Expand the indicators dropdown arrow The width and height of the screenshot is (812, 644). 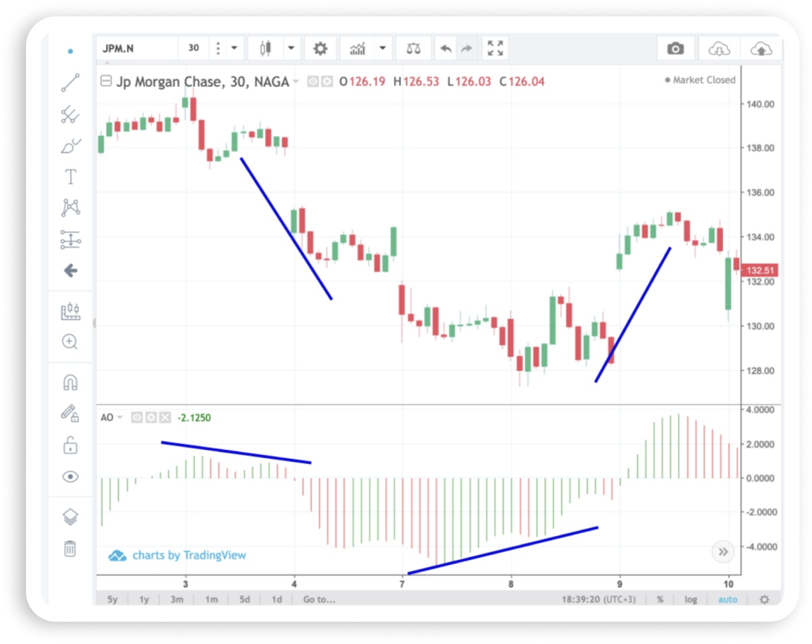383,48
